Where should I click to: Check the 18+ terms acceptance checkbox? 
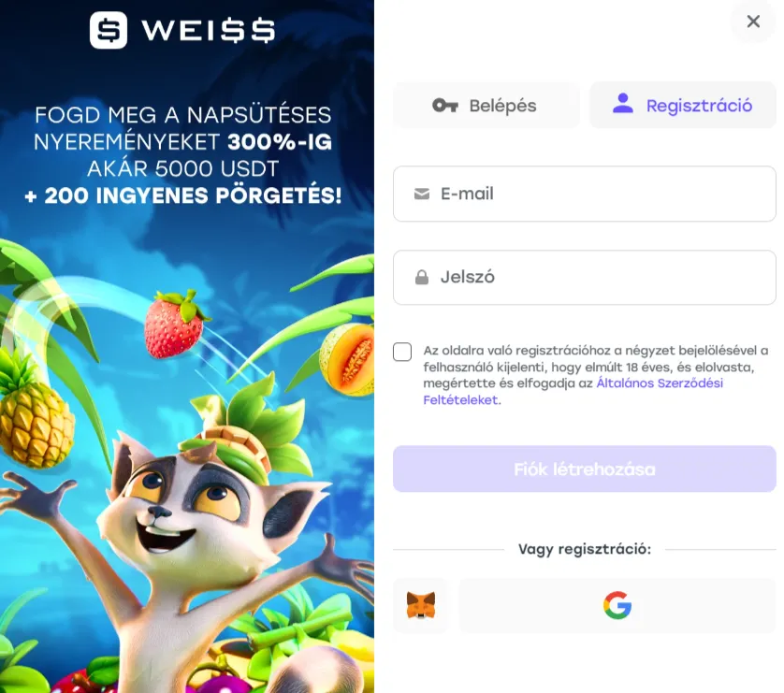coord(402,352)
